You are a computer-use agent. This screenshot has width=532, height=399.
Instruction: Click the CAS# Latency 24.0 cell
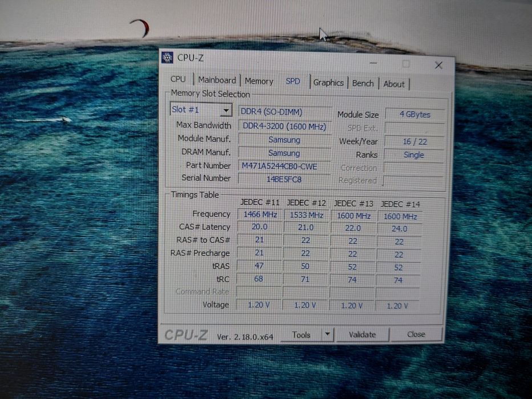pyautogui.click(x=399, y=229)
